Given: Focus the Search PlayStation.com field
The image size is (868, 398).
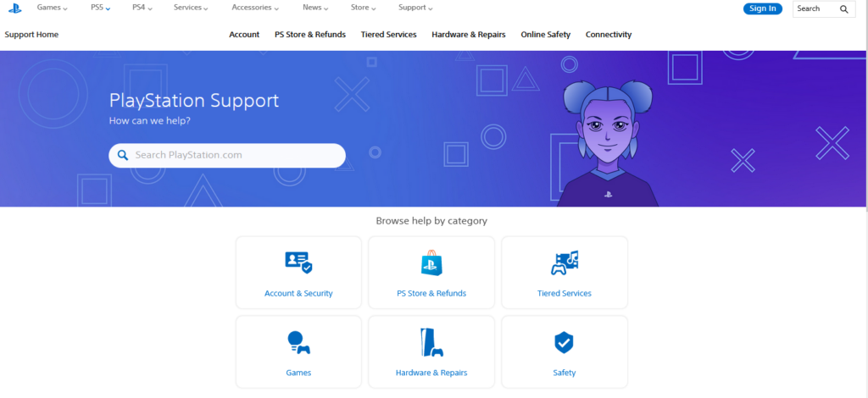Looking at the screenshot, I should (x=227, y=155).
